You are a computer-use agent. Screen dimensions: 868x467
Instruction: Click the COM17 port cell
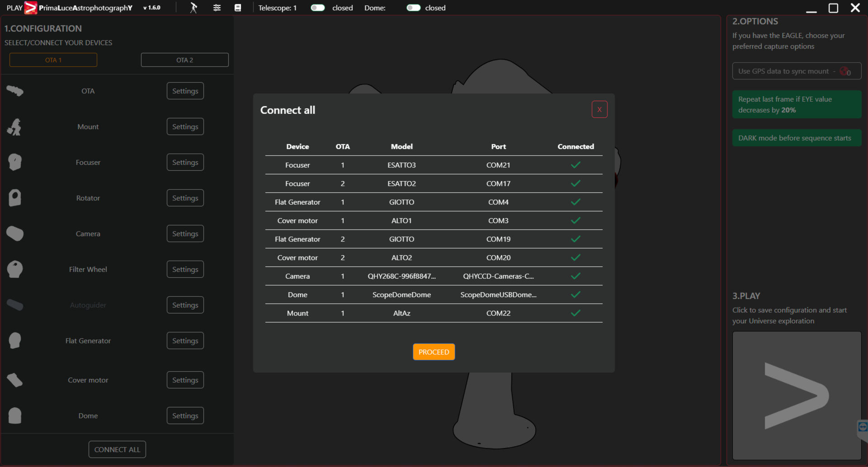click(x=498, y=183)
